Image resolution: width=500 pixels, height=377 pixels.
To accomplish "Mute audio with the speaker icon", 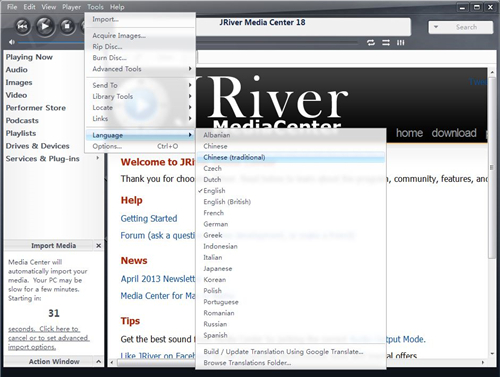I will 12,42.
